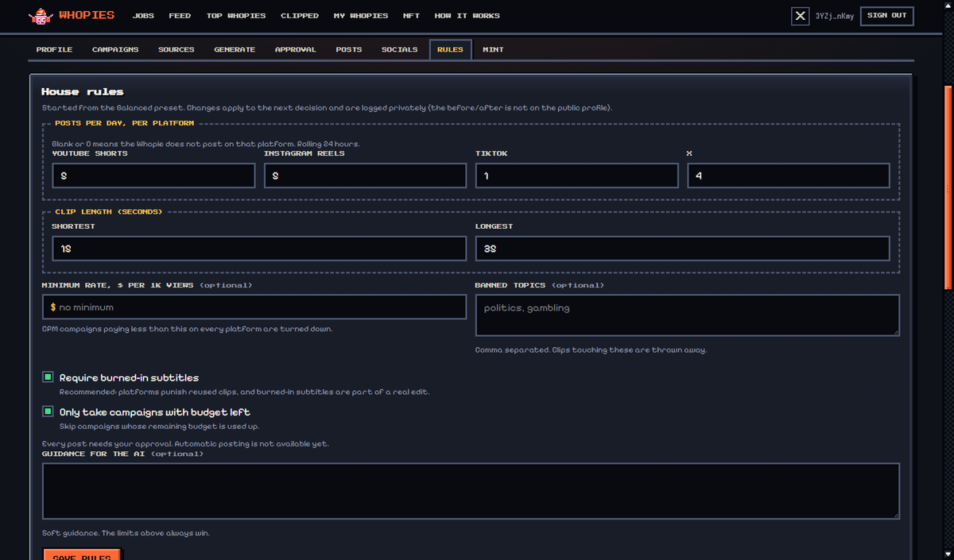Toggle Require burned-in subtitles checkbox

tap(48, 378)
